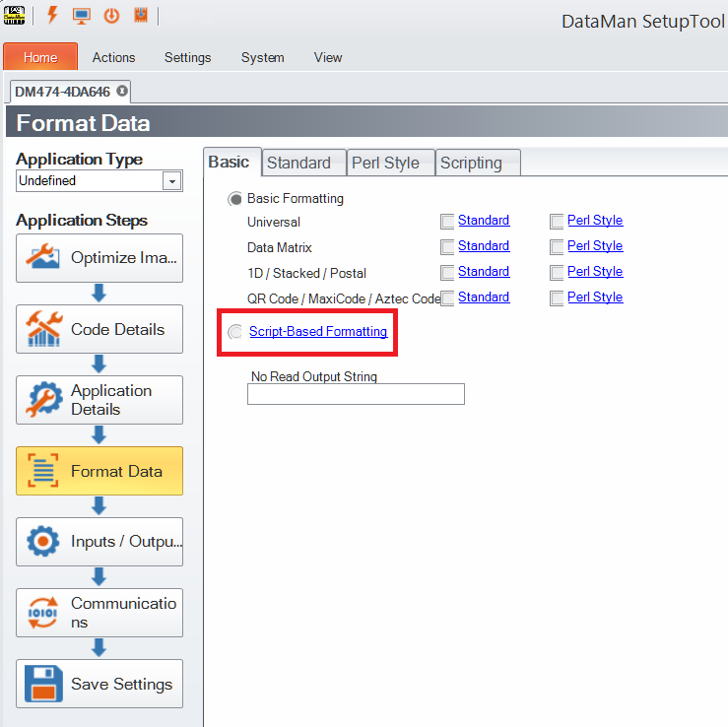Open the Communications step

pos(99,613)
